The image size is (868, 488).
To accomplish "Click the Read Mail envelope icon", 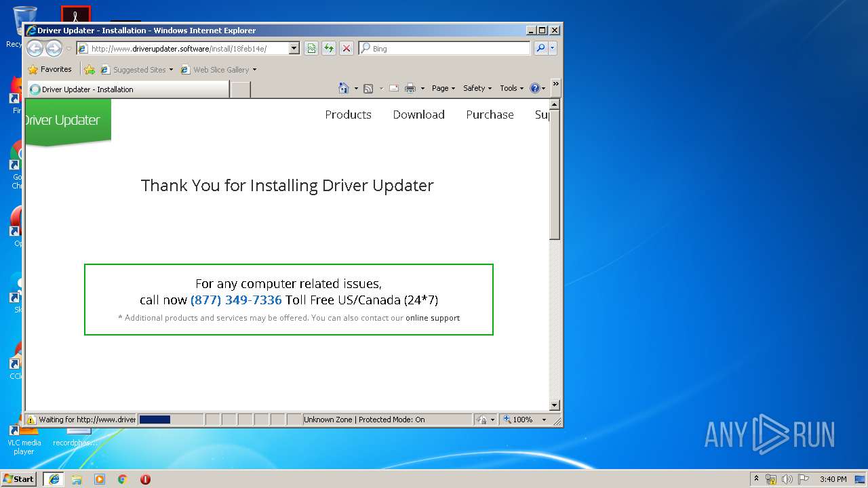I will point(393,88).
